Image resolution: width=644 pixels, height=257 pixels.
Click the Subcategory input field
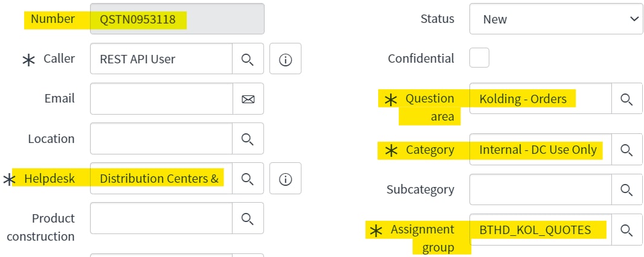pyautogui.click(x=541, y=189)
